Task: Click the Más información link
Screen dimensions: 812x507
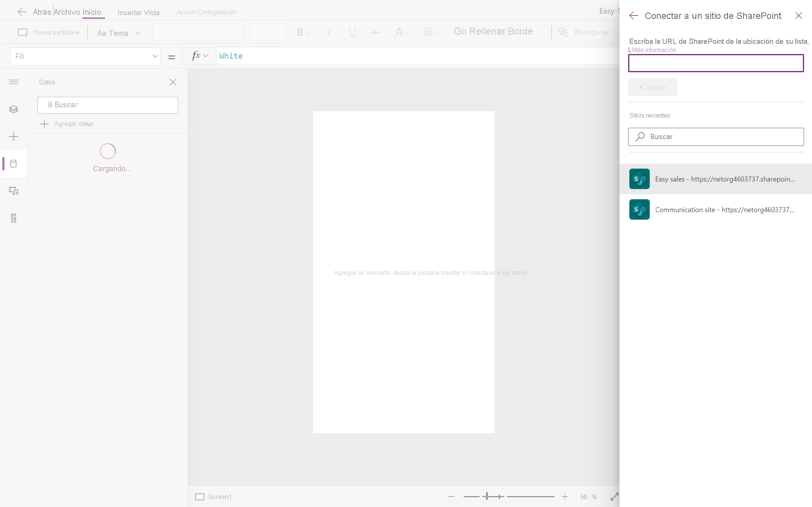Action: coord(654,50)
